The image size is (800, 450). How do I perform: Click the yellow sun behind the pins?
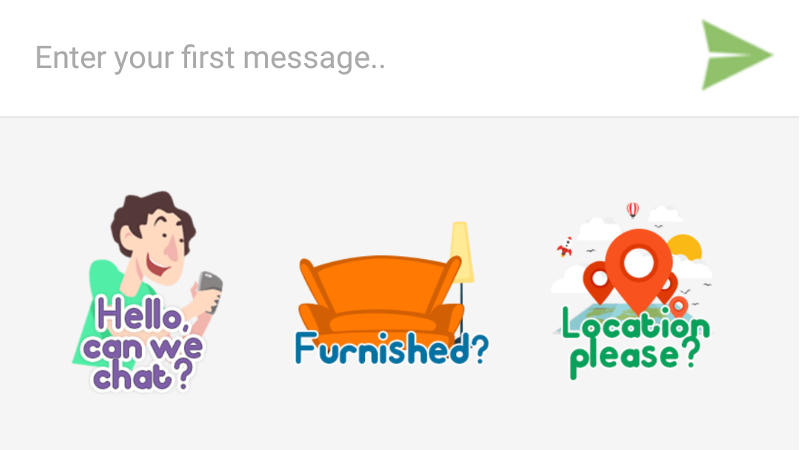click(x=686, y=246)
